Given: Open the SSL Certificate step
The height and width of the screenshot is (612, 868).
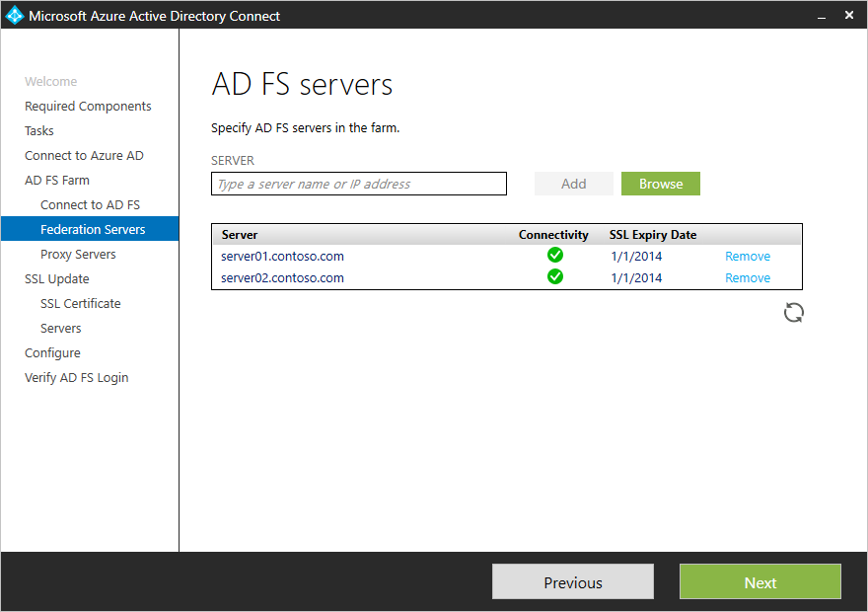Looking at the screenshot, I should pos(80,303).
